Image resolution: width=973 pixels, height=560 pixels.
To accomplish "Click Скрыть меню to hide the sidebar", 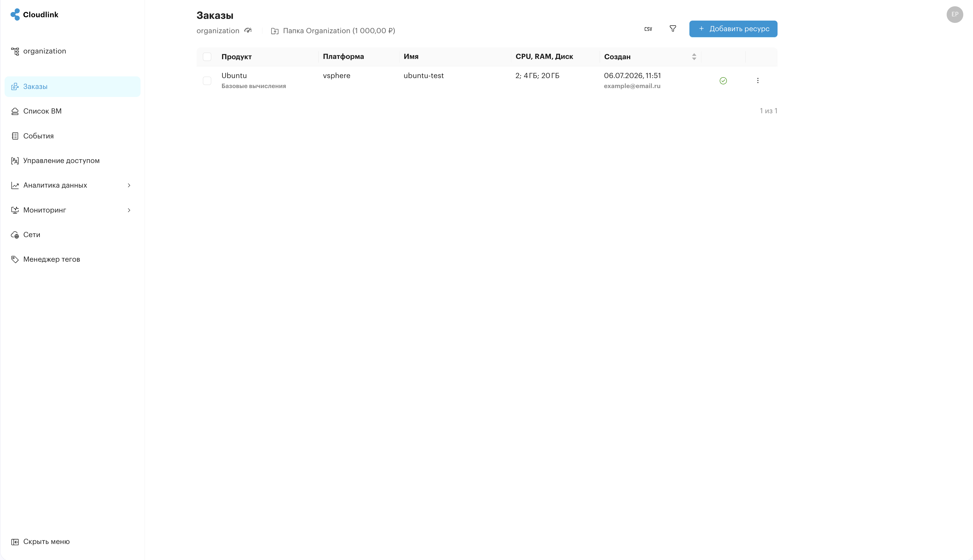I will click(x=46, y=541).
